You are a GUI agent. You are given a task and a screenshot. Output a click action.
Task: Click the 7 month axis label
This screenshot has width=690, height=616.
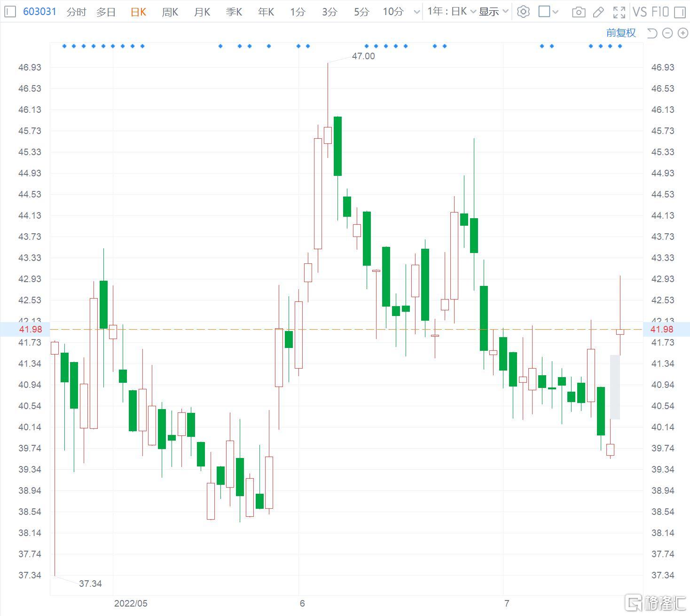tap(507, 603)
